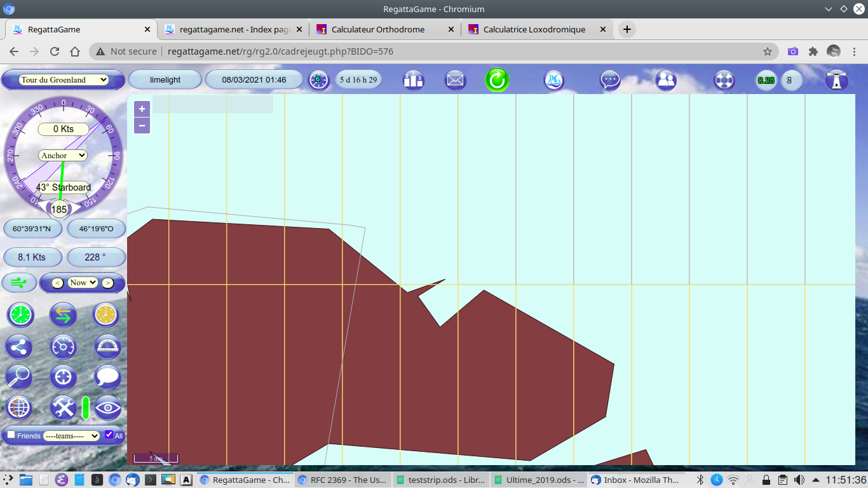Screen dimensions: 868x488
Task: Open the Chromium three-dot menu
Action: click(855, 51)
